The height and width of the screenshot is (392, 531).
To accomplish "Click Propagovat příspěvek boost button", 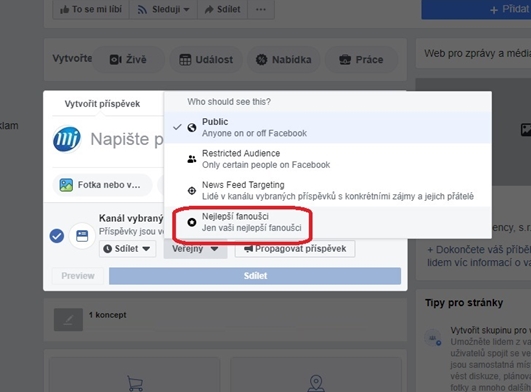I will pyautogui.click(x=295, y=249).
